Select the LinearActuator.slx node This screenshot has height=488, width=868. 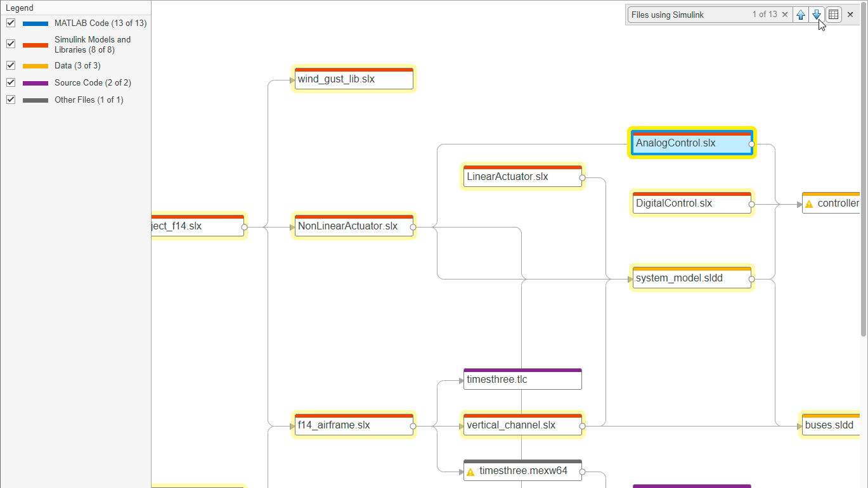coord(522,176)
